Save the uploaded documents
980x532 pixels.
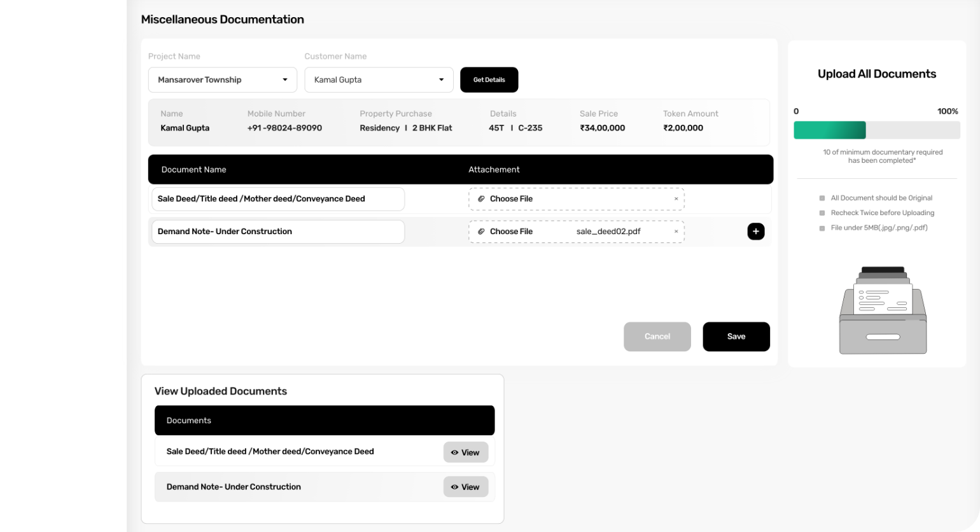click(736, 337)
